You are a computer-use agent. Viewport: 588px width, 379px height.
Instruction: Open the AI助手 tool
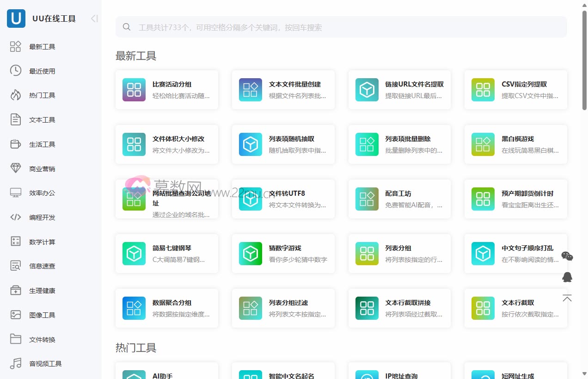coord(167,373)
